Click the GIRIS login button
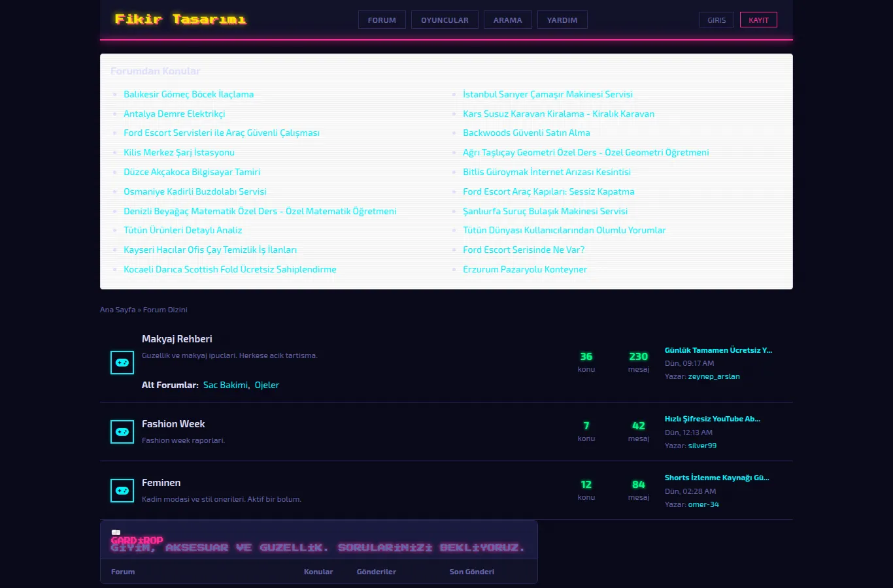The height and width of the screenshot is (588, 893). [x=716, y=20]
